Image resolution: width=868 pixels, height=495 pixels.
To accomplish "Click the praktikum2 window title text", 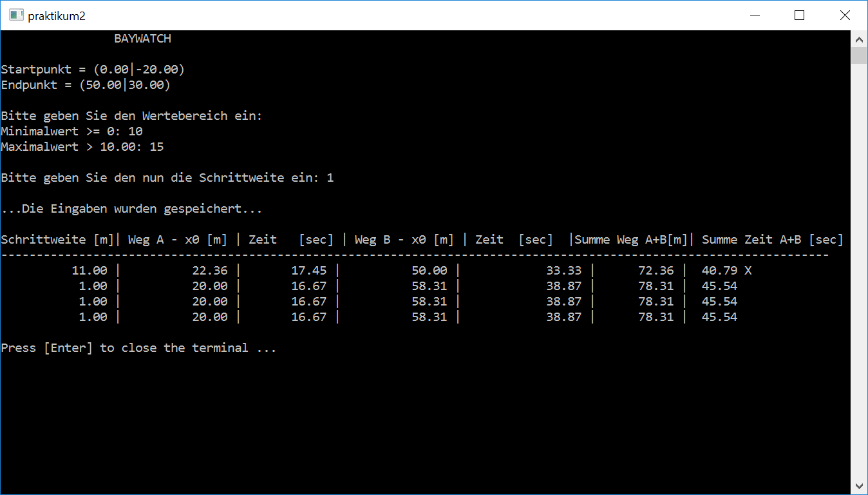I will pyautogui.click(x=57, y=15).
